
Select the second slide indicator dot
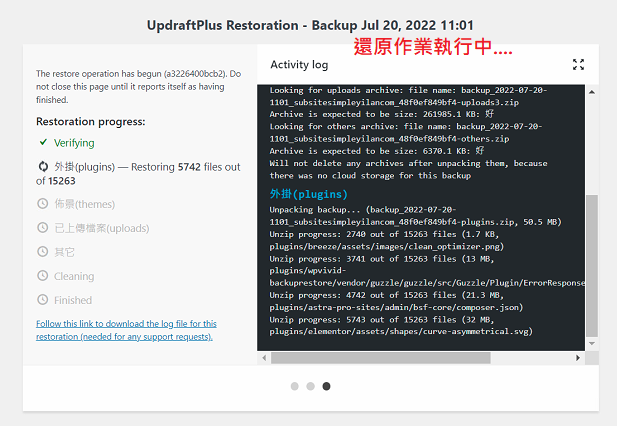[x=311, y=386]
